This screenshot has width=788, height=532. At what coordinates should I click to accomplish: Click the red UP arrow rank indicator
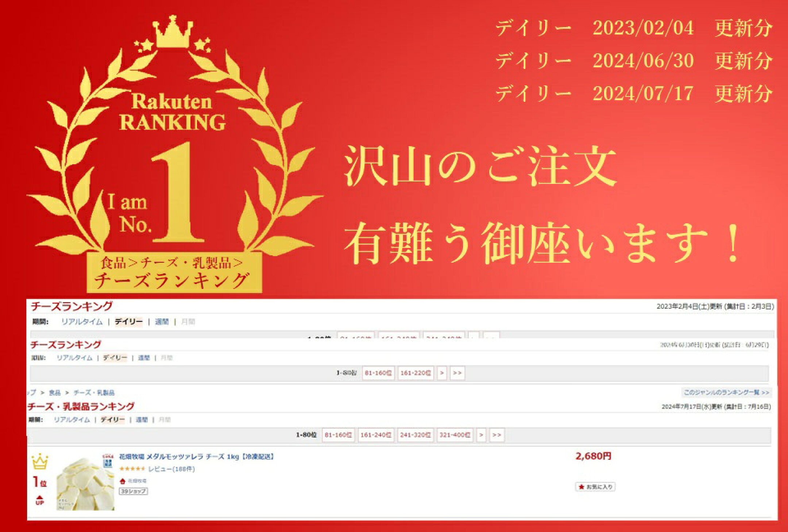point(40,500)
